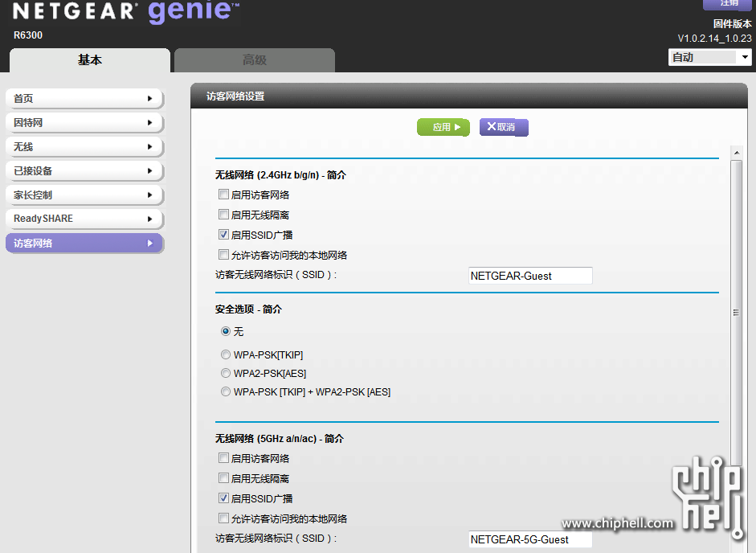Viewport: 756px width, 553px height.
Task: Open 因特网 settings in sidebar
Action: [85, 122]
